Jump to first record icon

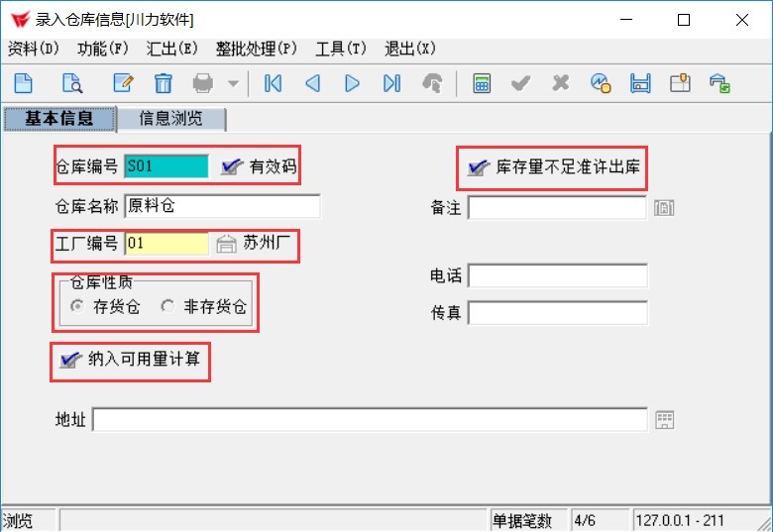pos(273,83)
